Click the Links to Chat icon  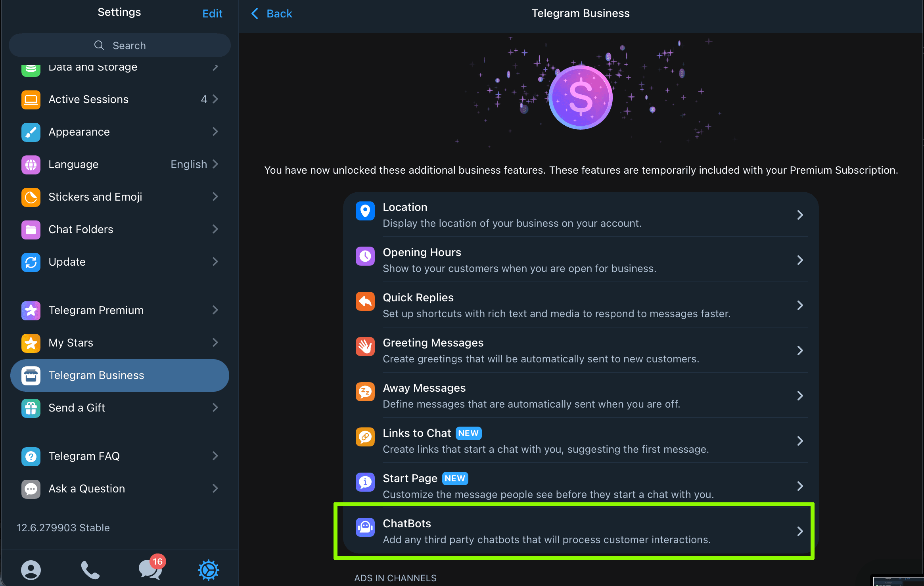365,437
